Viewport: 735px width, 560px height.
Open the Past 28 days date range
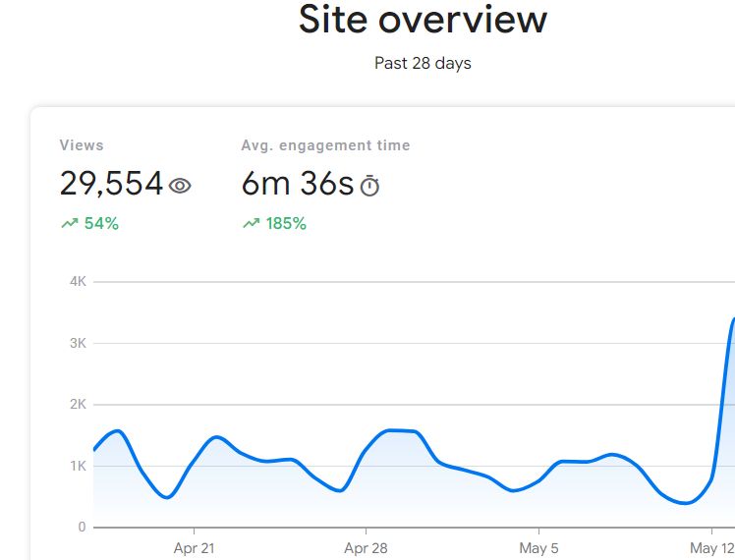(423, 64)
